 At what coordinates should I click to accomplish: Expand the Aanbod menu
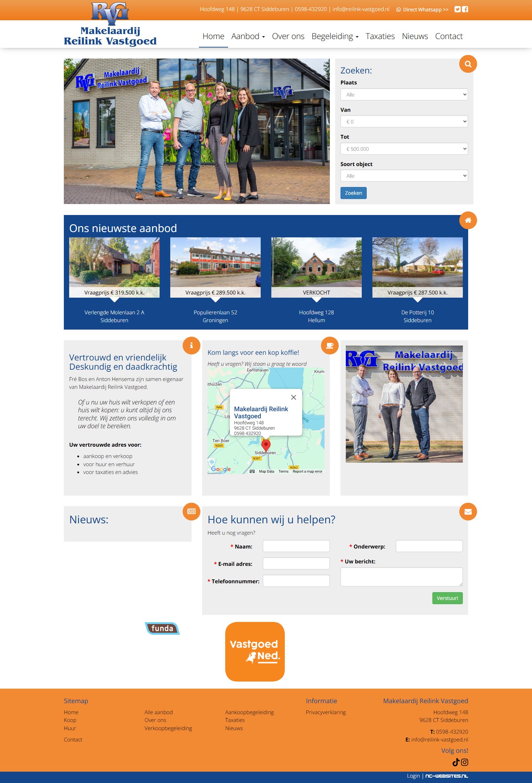248,36
